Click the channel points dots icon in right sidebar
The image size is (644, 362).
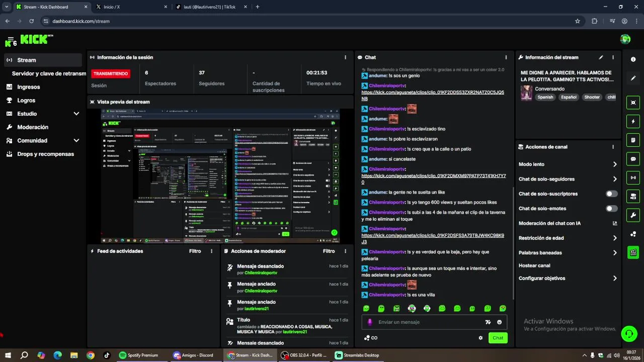(x=633, y=234)
